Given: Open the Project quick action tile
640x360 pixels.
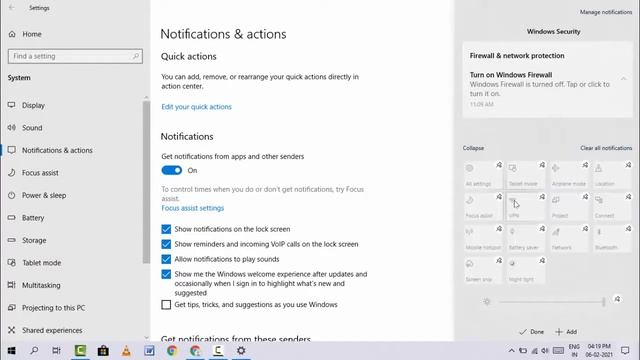Looking at the screenshot, I should click(569, 207).
